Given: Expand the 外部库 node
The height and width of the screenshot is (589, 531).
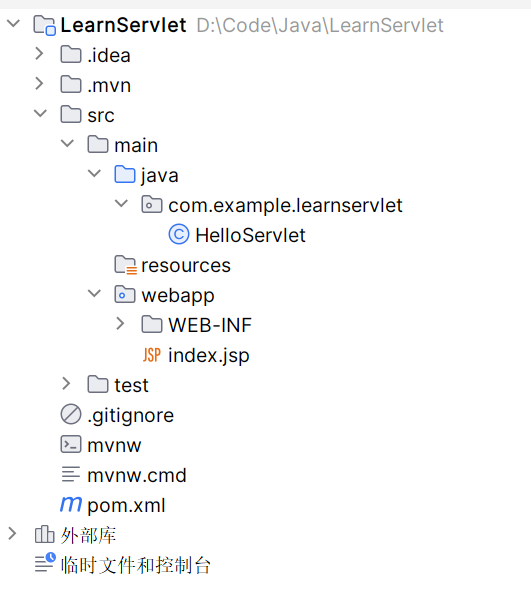Looking at the screenshot, I should pos(12,534).
